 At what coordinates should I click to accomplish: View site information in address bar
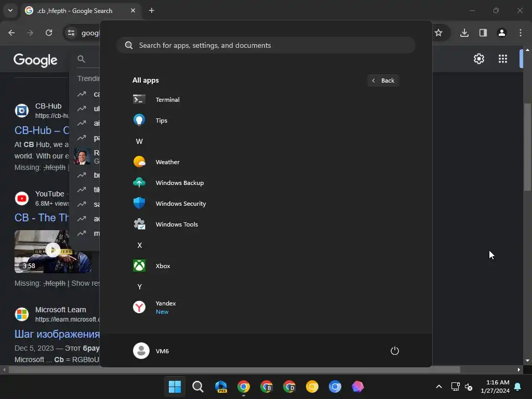(x=71, y=33)
